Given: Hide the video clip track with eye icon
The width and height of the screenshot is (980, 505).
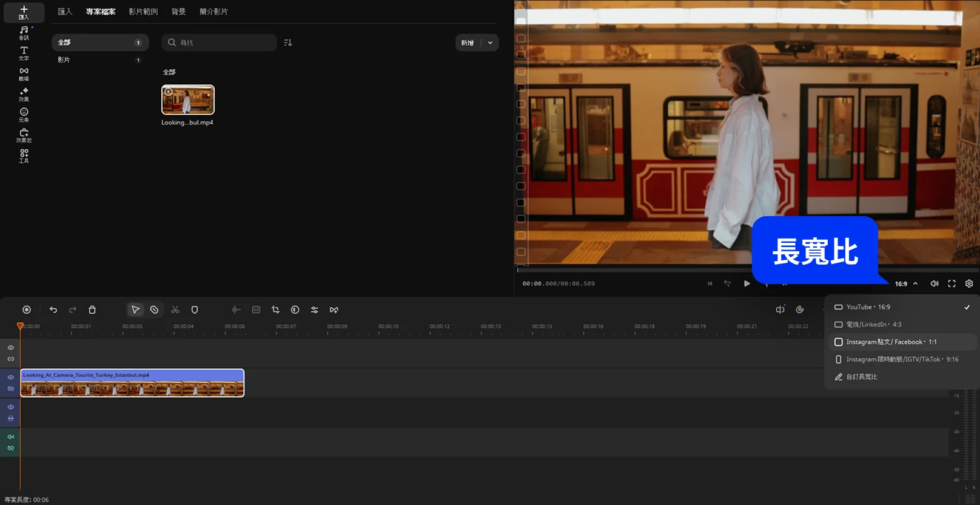Looking at the screenshot, I should (11, 377).
